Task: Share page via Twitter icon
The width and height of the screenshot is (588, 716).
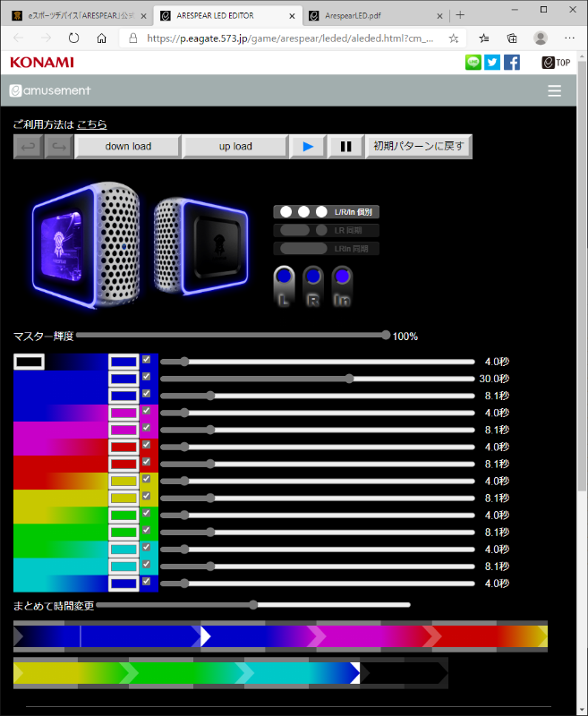Action: tap(492, 63)
